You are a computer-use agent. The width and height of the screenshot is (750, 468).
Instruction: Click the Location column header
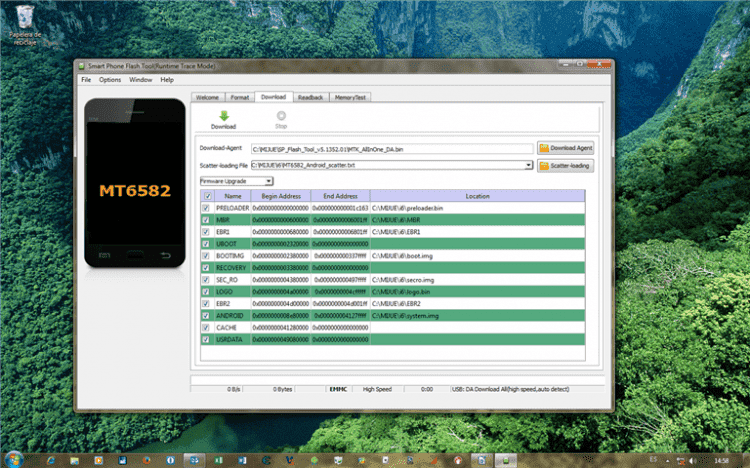point(477,196)
